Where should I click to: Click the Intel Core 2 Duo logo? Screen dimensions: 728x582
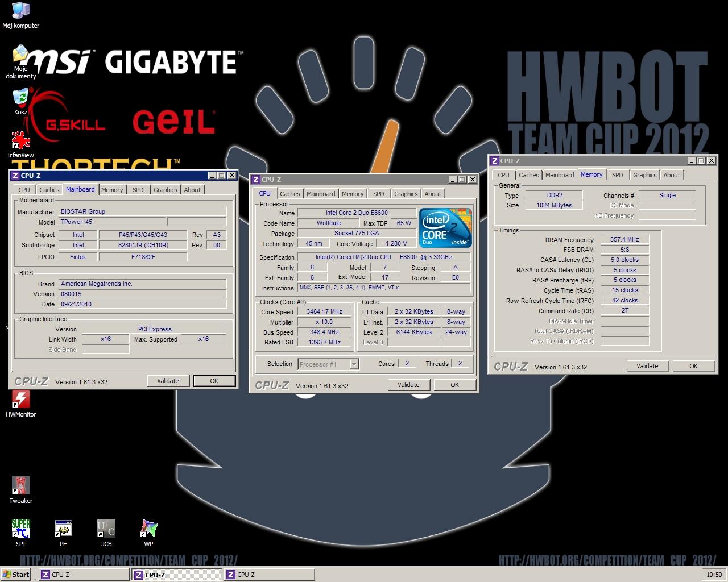pos(445,228)
